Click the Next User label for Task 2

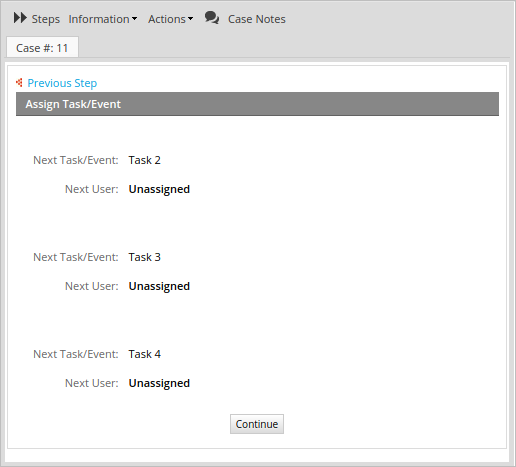click(92, 189)
